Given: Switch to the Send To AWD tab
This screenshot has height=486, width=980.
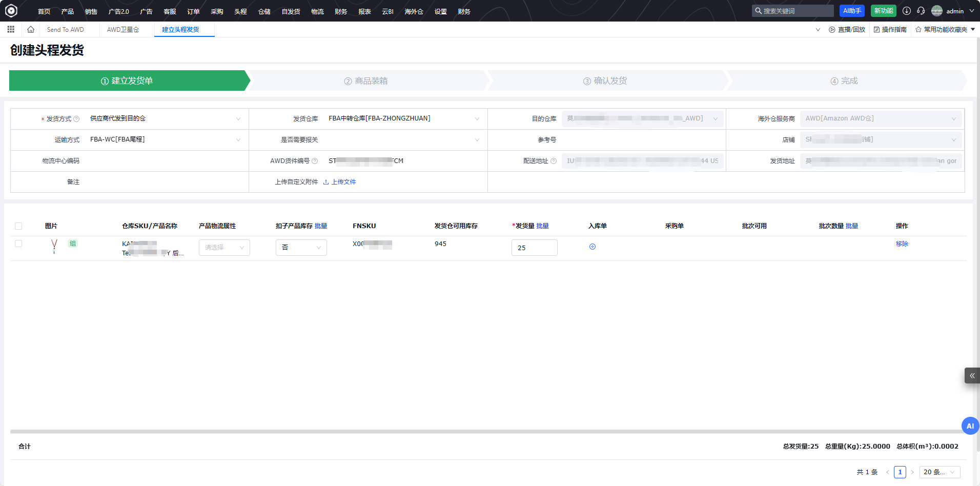Looking at the screenshot, I should pyautogui.click(x=66, y=30).
